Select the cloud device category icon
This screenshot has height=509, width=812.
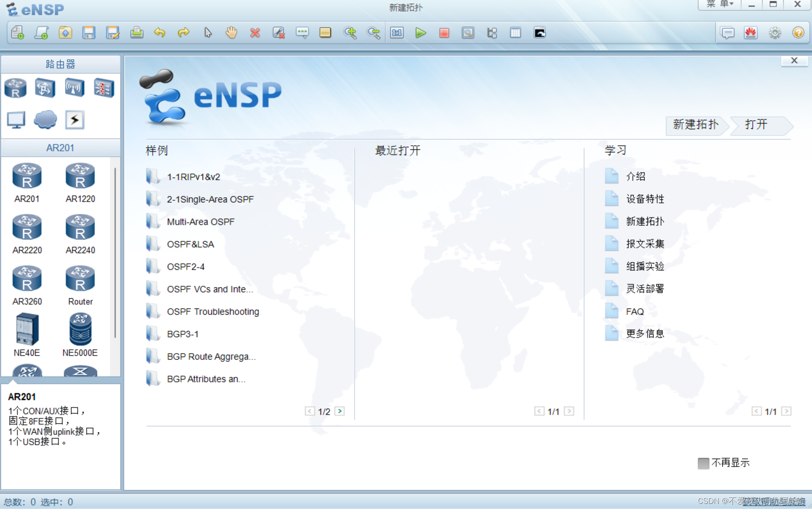(45, 120)
